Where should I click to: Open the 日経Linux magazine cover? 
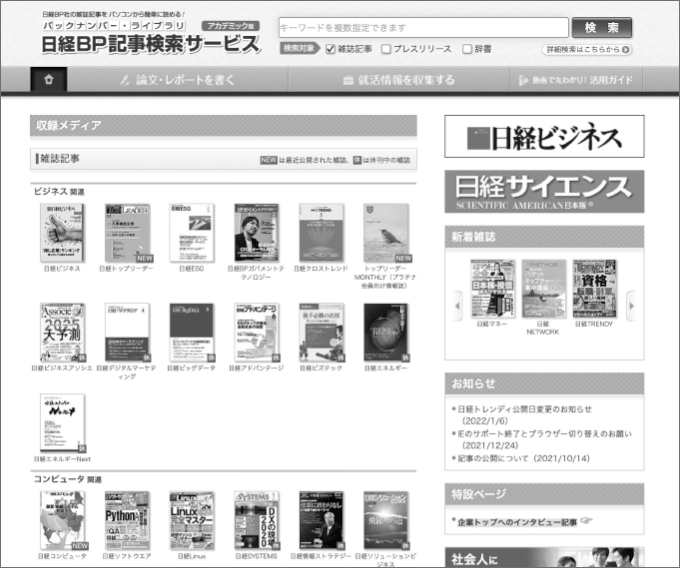[x=190, y=520]
